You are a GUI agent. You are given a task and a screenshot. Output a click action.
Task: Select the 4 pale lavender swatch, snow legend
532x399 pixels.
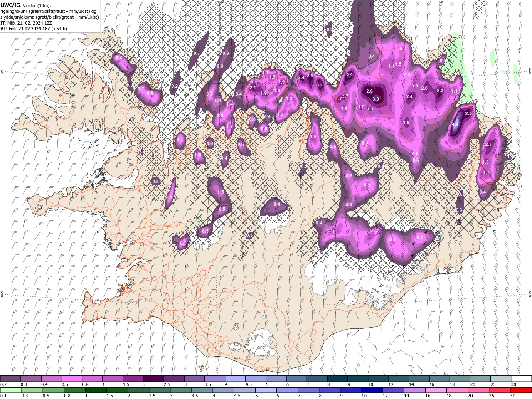tap(235, 379)
